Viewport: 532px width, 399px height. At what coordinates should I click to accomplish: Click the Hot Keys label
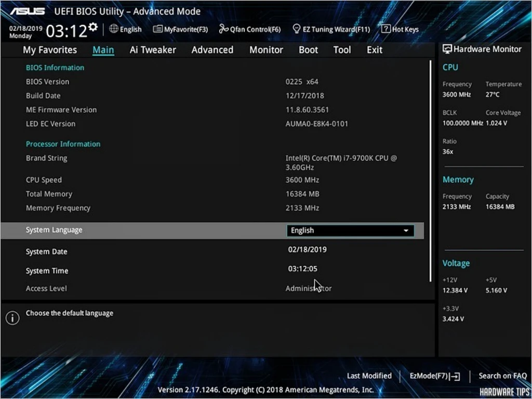click(x=405, y=30)
